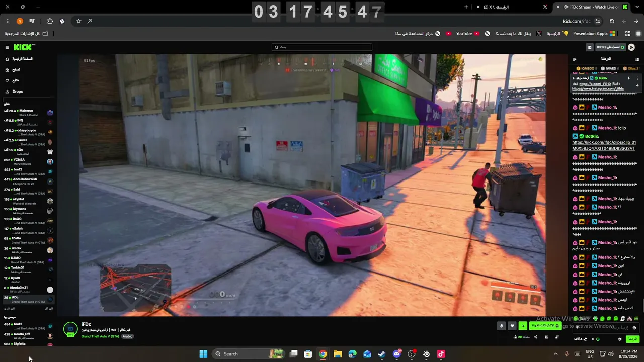Unpin the BotRix pinned message
The image size is (644, 362).
click(628, 78)
